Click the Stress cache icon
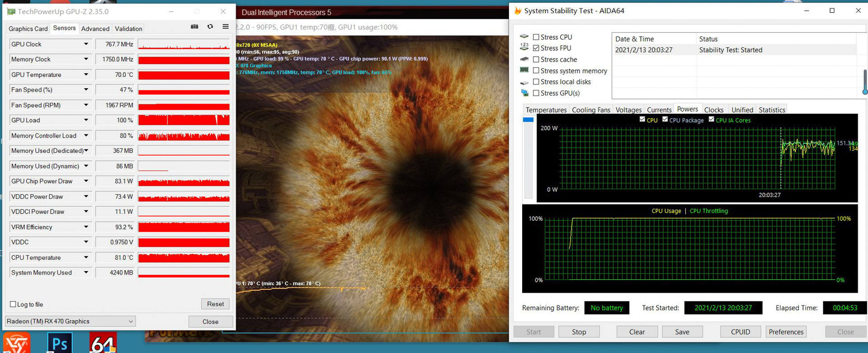The height and width of the screenshot is (353, 868). tap(524, 59)
